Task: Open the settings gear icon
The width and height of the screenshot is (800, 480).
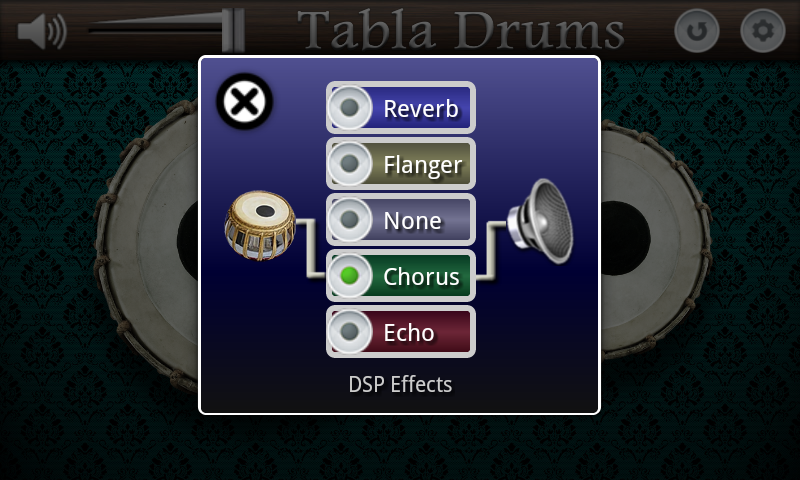Action: pos(762,31)
